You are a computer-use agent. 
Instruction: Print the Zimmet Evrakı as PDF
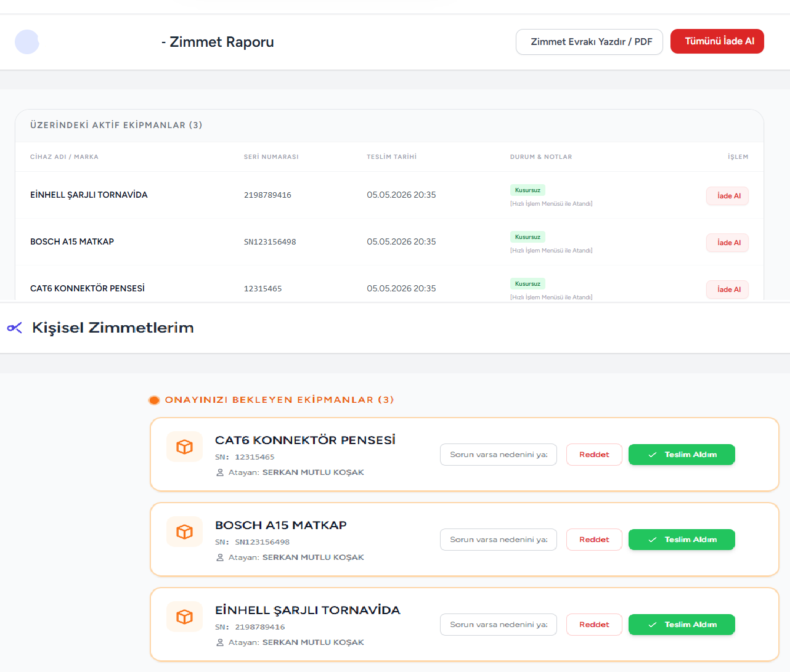[589, 42]
